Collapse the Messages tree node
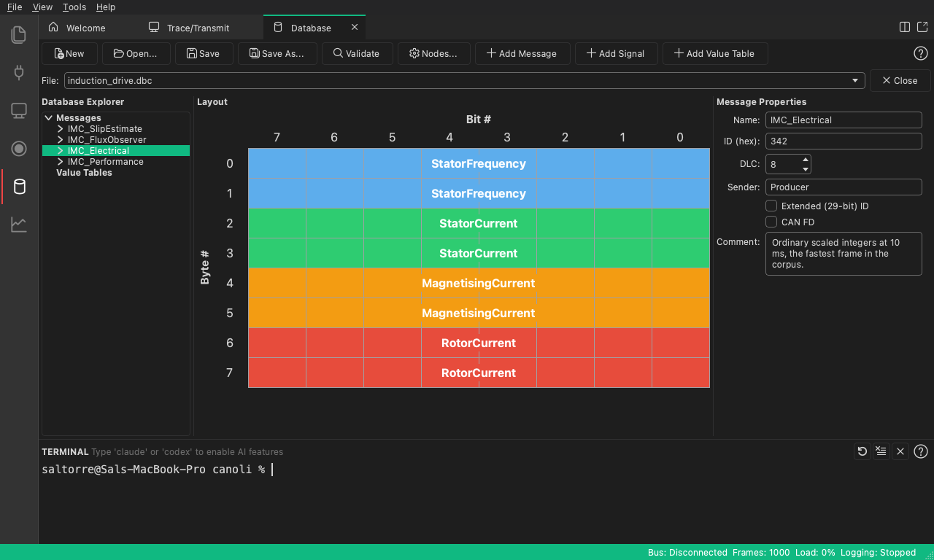The width and height of the screenshot is (934, 560). 48,117
